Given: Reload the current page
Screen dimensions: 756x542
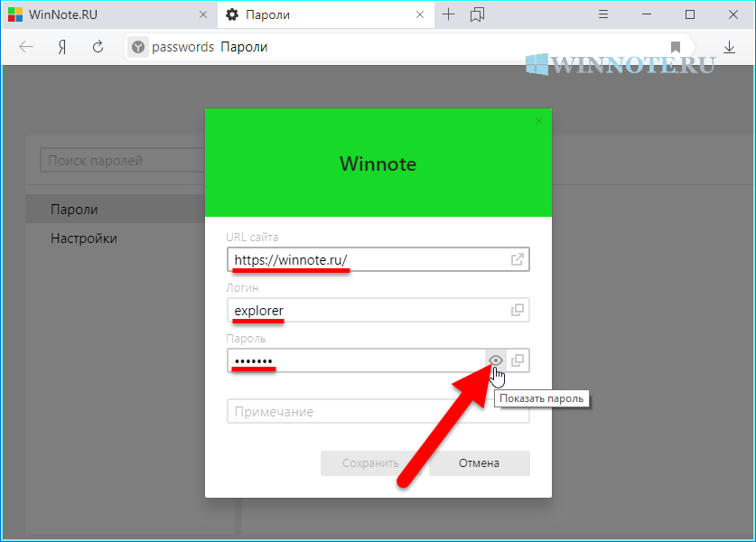Looking at the screenshot, I should [x=98, y=47].
